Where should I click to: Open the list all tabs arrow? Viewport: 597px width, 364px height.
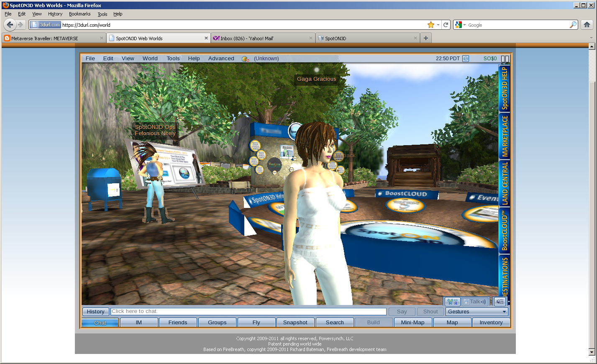point(591,38)
